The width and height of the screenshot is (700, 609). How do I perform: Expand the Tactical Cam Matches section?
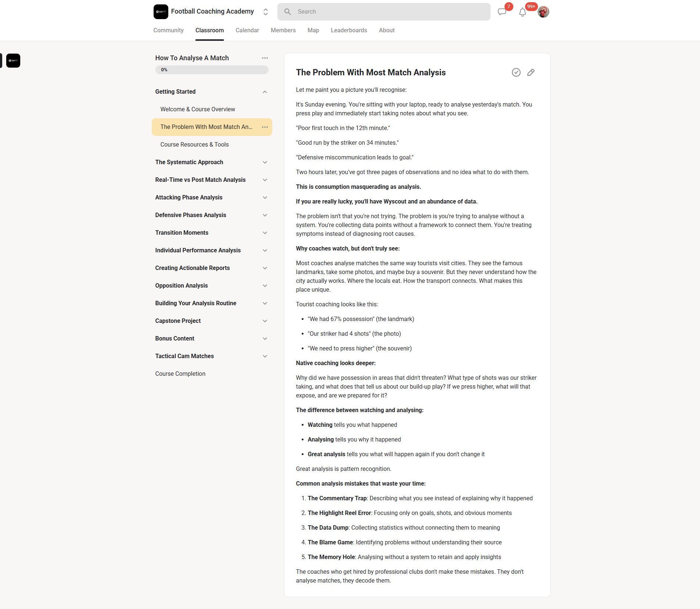coord(265,356)
